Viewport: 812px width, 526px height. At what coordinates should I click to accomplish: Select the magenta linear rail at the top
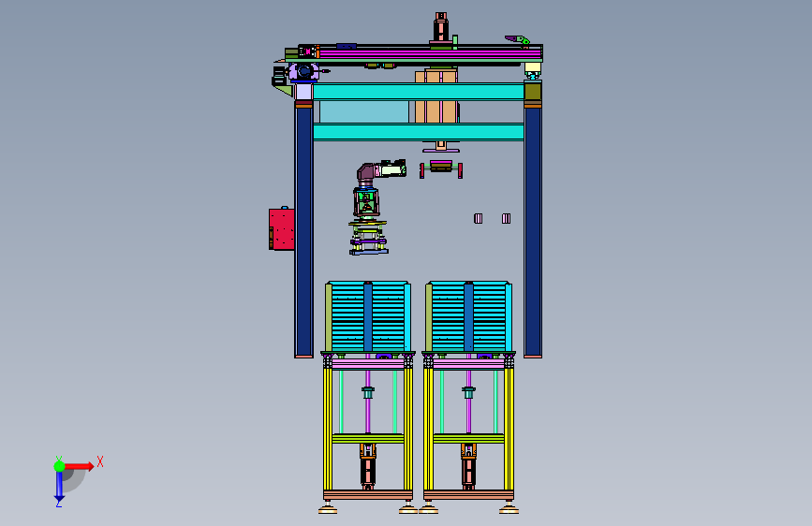[430, 53]
